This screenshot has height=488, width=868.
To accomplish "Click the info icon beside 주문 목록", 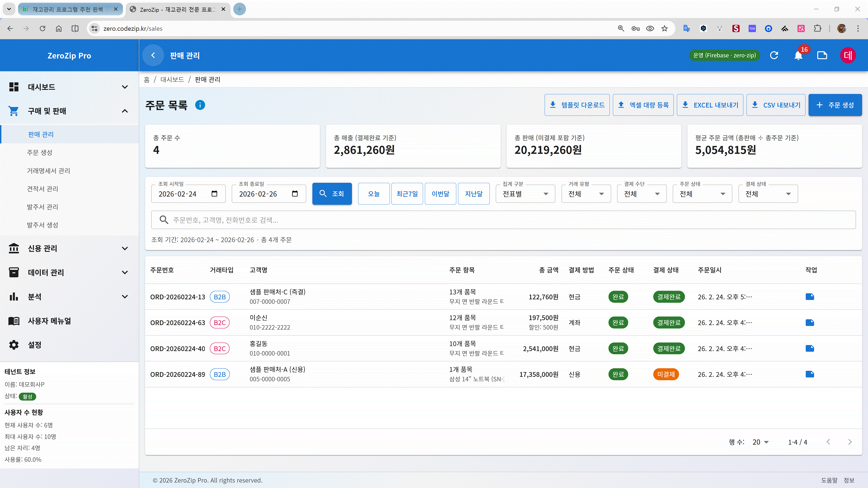I will 200,105.
